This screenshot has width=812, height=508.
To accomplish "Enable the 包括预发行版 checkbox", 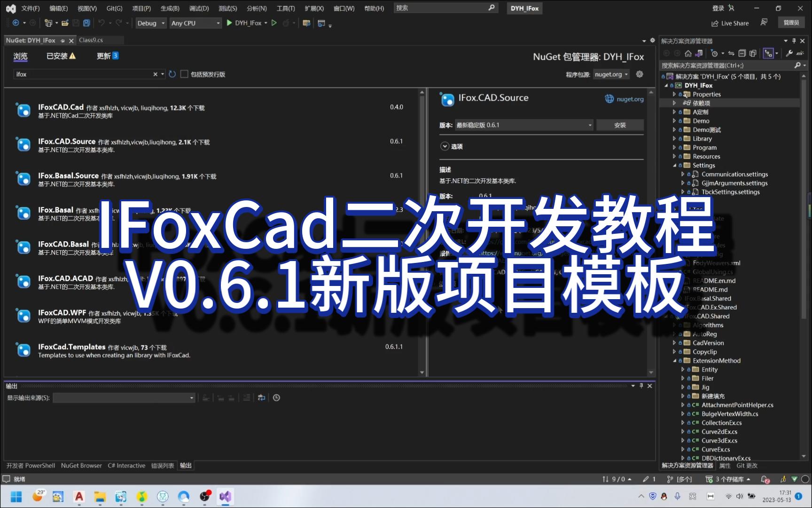I will [x=184, y=74].
